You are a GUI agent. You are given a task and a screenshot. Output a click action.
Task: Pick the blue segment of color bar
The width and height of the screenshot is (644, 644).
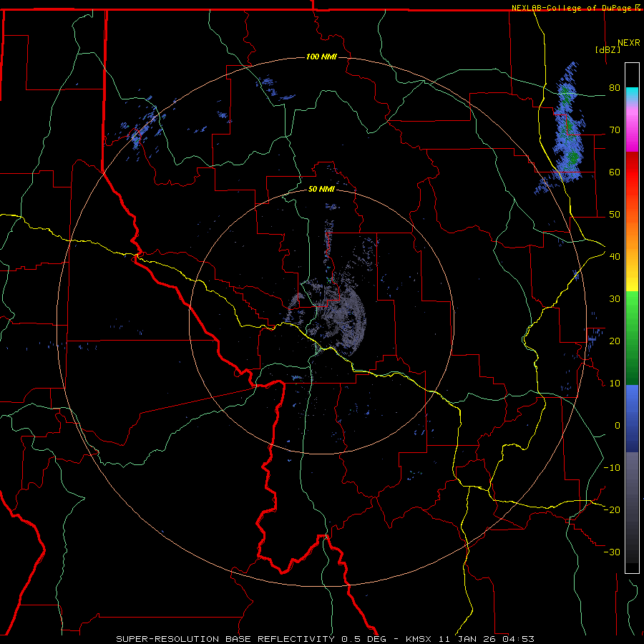632,419
